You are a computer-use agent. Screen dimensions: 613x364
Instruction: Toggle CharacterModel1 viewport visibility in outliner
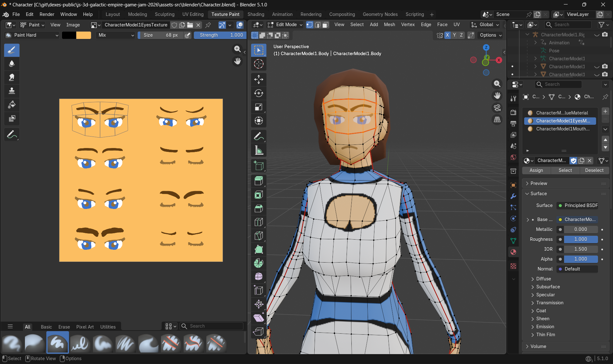click(596, 66)
